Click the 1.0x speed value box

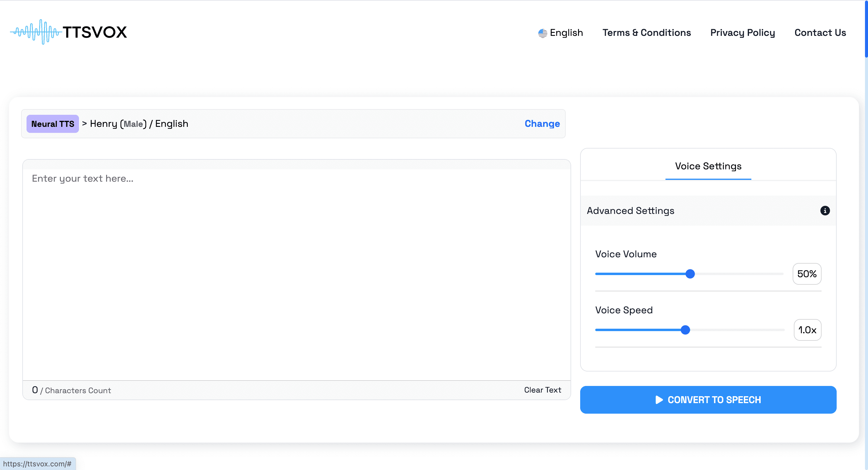tap(807, 330)
